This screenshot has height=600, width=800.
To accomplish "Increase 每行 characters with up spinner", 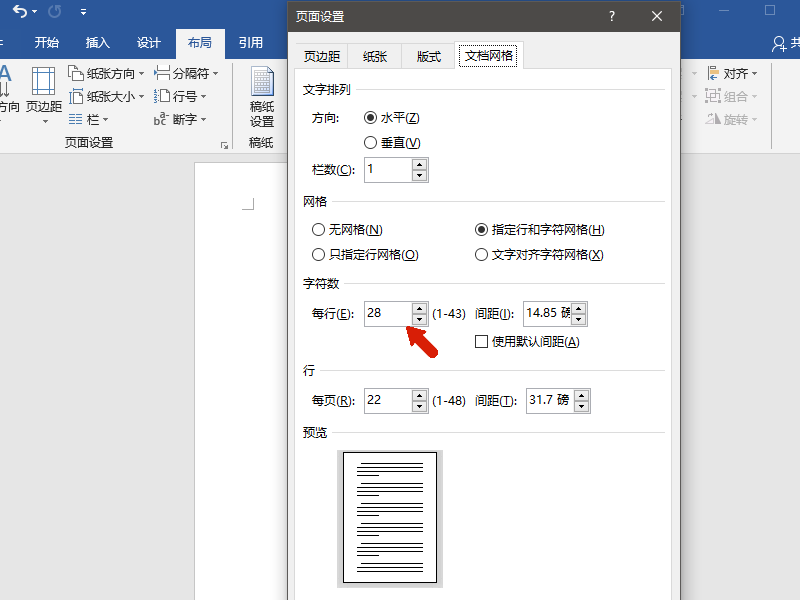I will [x=419, y=308].
